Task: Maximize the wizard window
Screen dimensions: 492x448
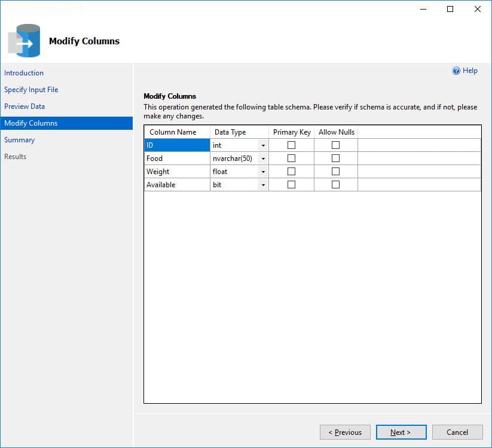Action: 450,9
